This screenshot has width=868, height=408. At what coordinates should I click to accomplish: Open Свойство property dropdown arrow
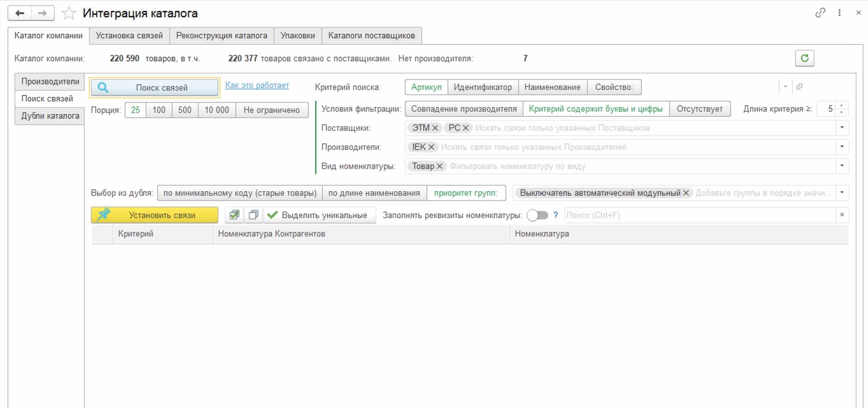pyautogui.click(x=785, y=87)
